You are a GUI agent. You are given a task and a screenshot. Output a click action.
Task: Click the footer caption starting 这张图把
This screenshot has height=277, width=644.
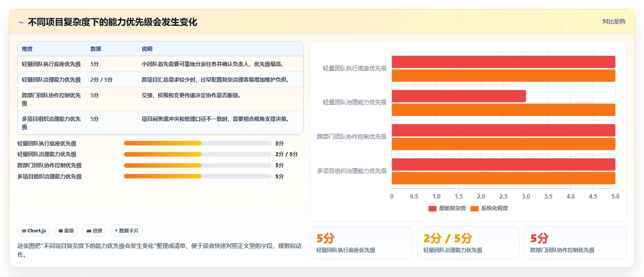point(159,250)
